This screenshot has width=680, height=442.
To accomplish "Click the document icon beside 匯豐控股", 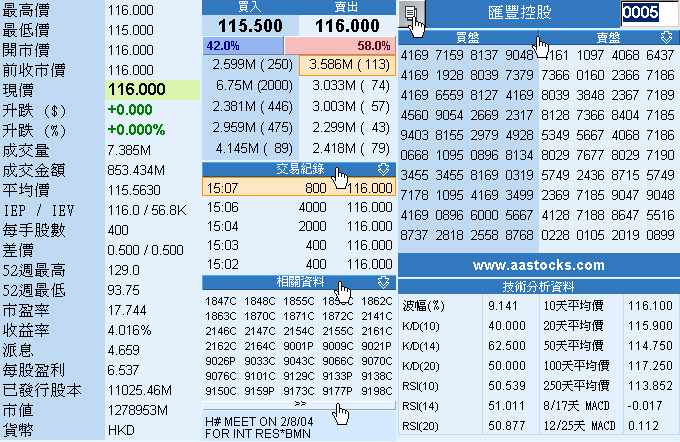I will [x=411, y=14].
